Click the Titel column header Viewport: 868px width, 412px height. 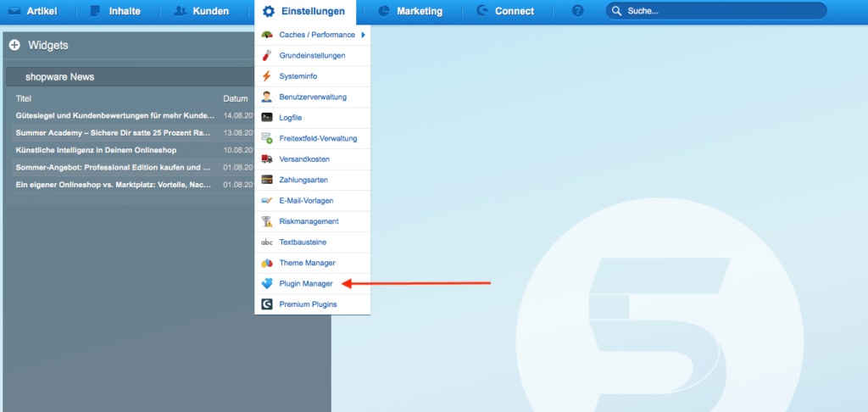(x=24, y=98)
